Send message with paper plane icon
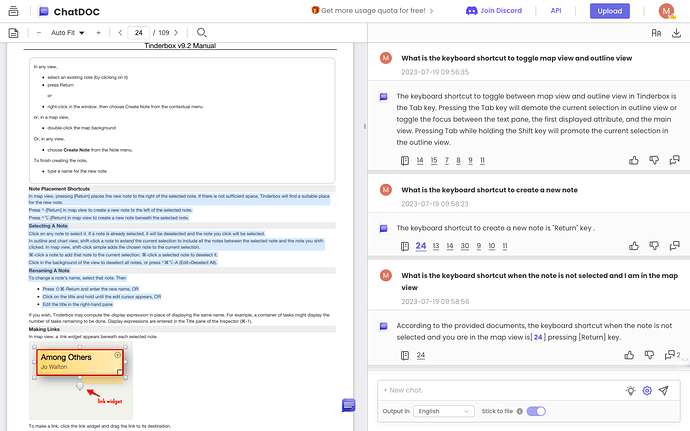This screenshot has width=690, height=431. click(x=664, y=390)
